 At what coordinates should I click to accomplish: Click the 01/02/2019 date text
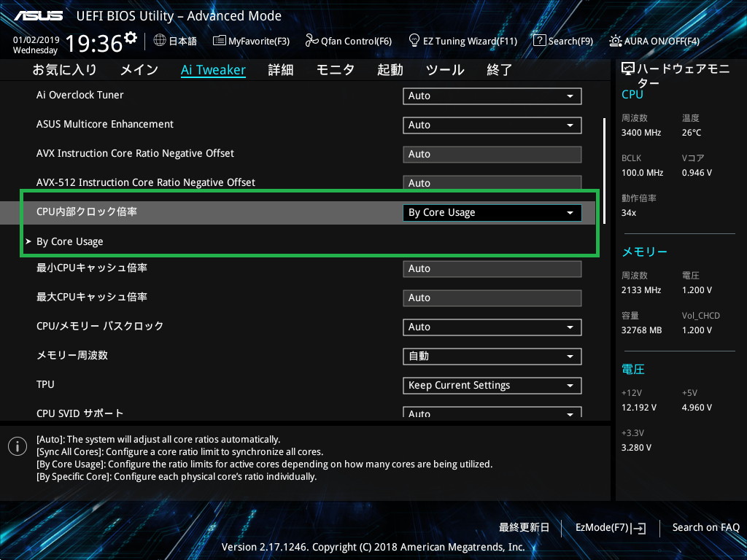click(36, 40)
